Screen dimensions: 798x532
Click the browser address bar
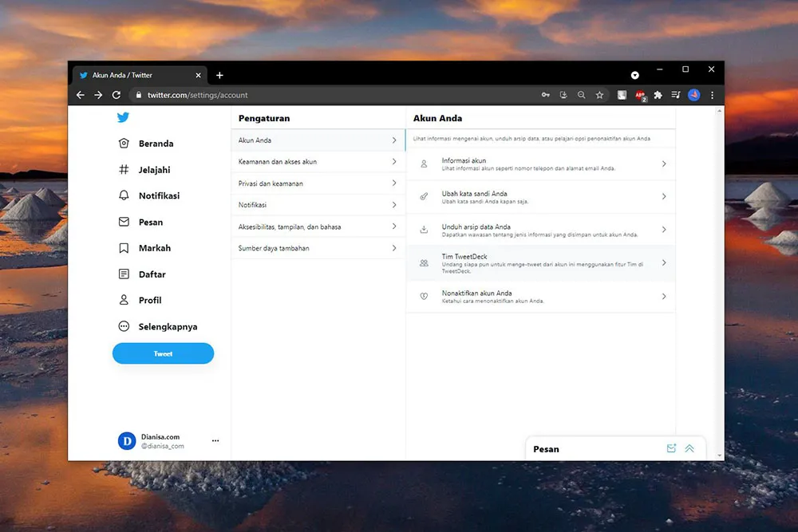pos(335,95)
